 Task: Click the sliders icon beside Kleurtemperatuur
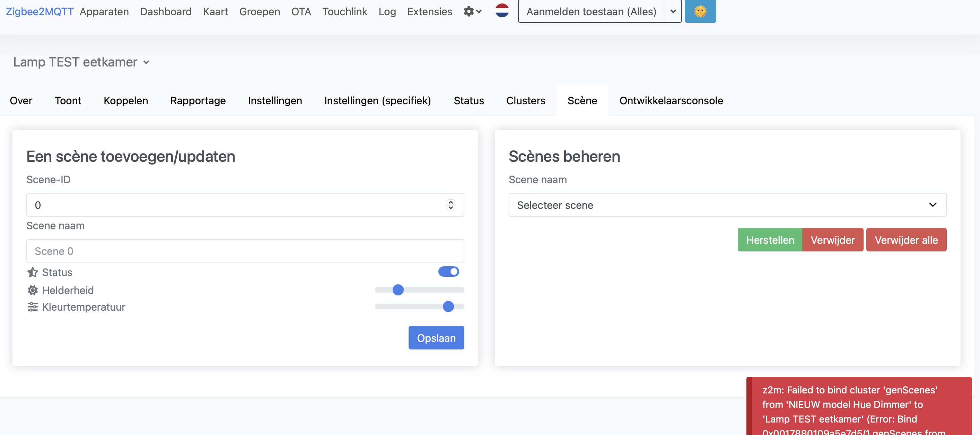click(33, 307)
